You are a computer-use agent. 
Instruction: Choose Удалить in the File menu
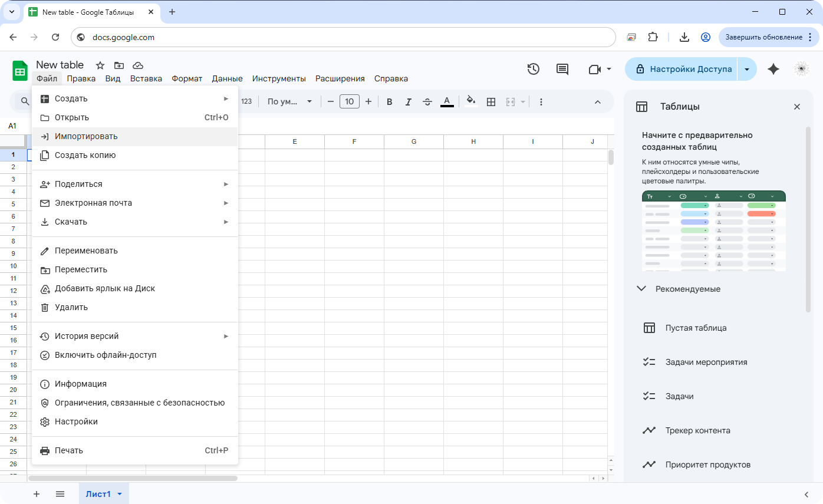click(135, 307)
